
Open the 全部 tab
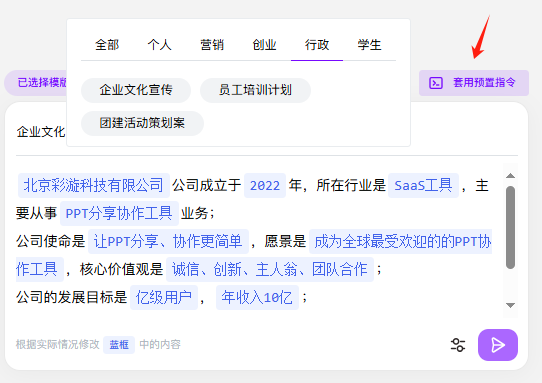coord(107,45)
